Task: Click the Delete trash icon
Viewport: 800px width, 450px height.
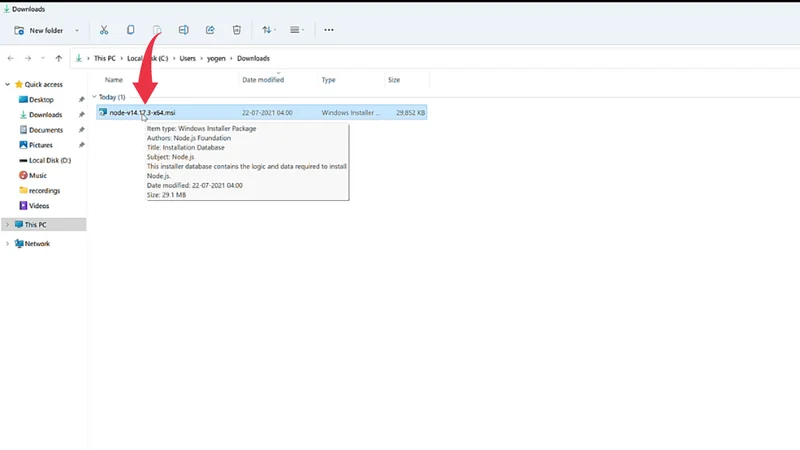Action: 236,30
